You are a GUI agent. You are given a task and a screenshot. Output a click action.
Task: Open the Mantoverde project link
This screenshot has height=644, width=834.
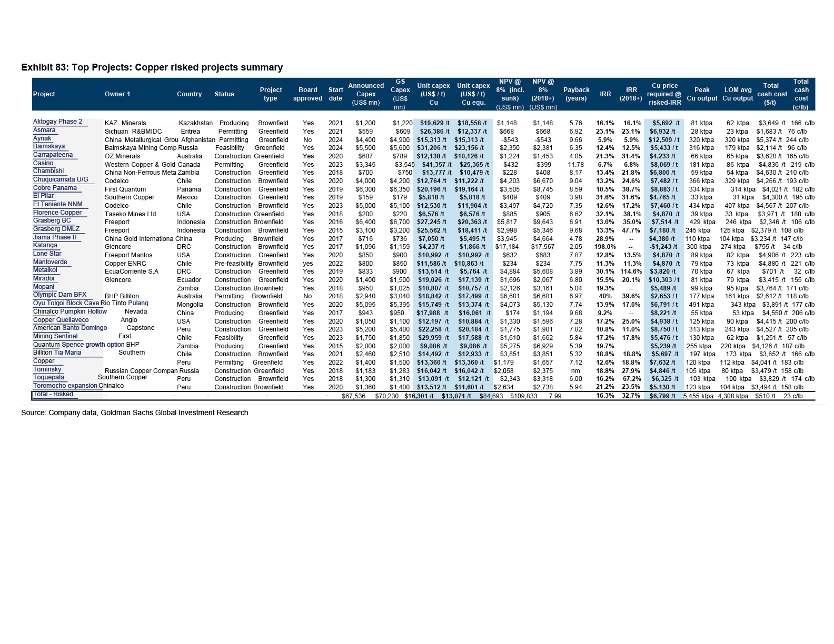coord(50,262)
